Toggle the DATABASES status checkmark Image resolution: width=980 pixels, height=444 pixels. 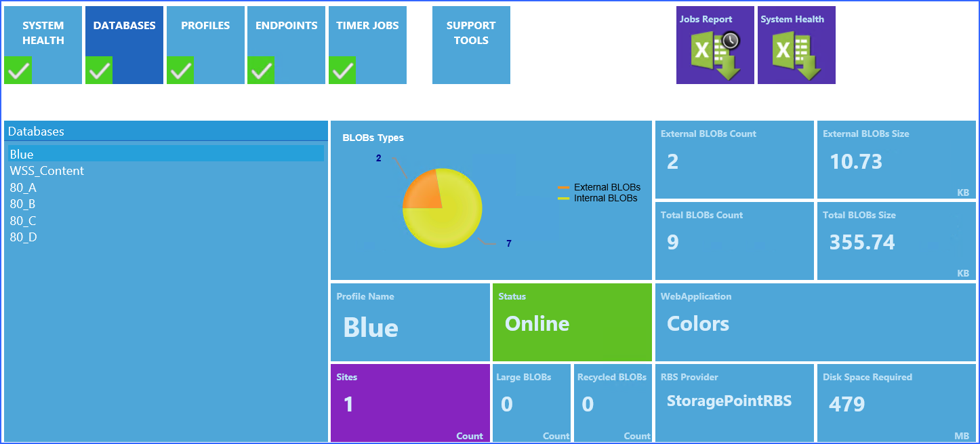point(98,70)
